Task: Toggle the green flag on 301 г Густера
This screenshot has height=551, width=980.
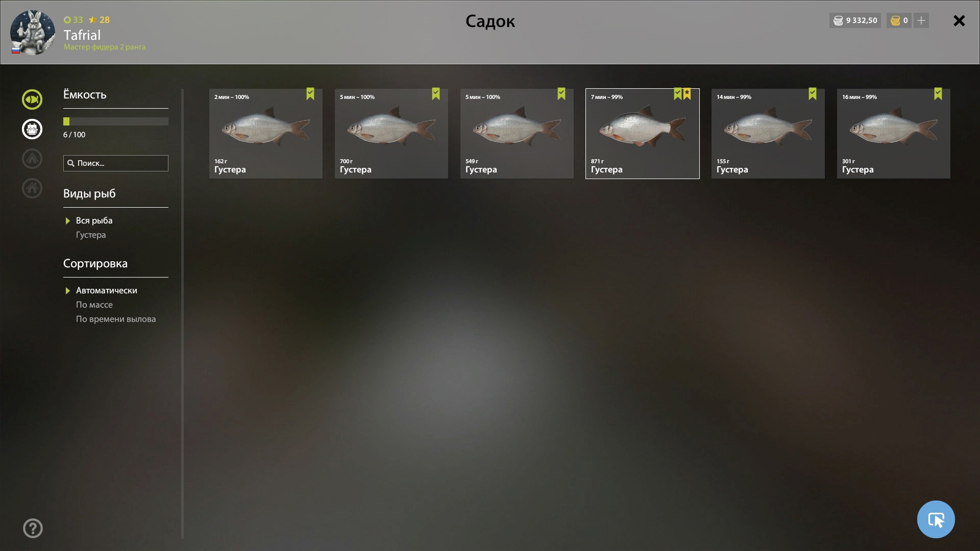Action: (938, 94)
